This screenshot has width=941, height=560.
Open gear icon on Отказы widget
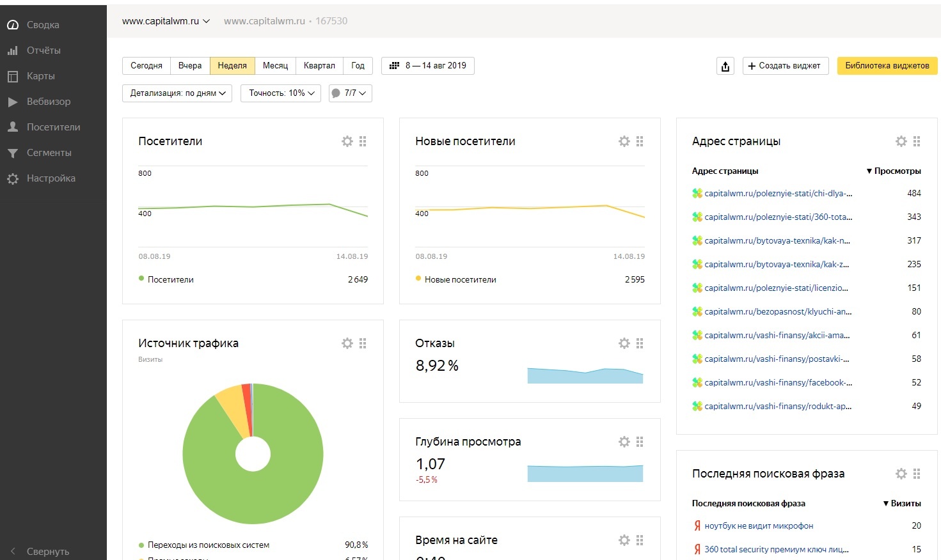624,343
